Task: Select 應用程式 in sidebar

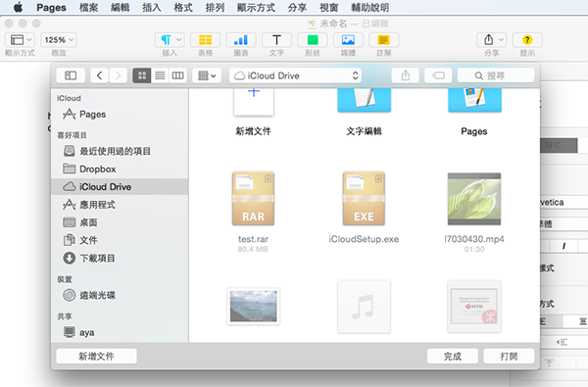Action: (x=120, y=205)
